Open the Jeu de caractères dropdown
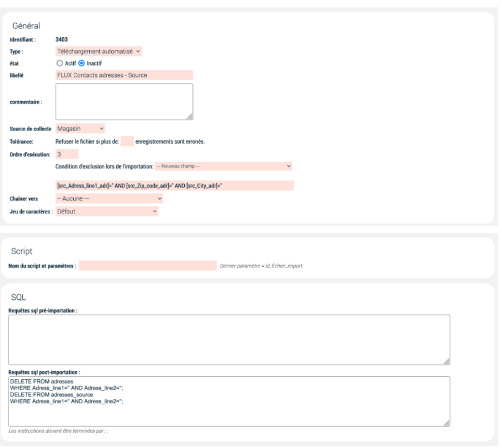The height and width of the screenshot is (448, 502). click(x=107, y=211)
